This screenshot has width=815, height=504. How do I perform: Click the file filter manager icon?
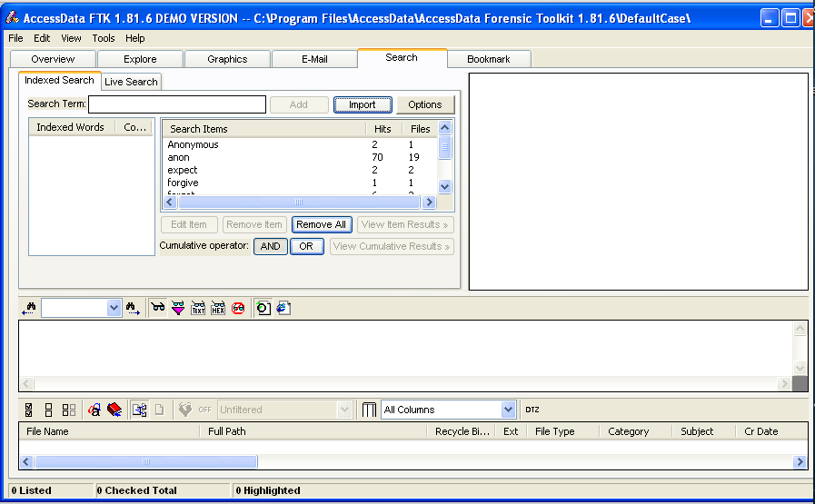(185, 410)
